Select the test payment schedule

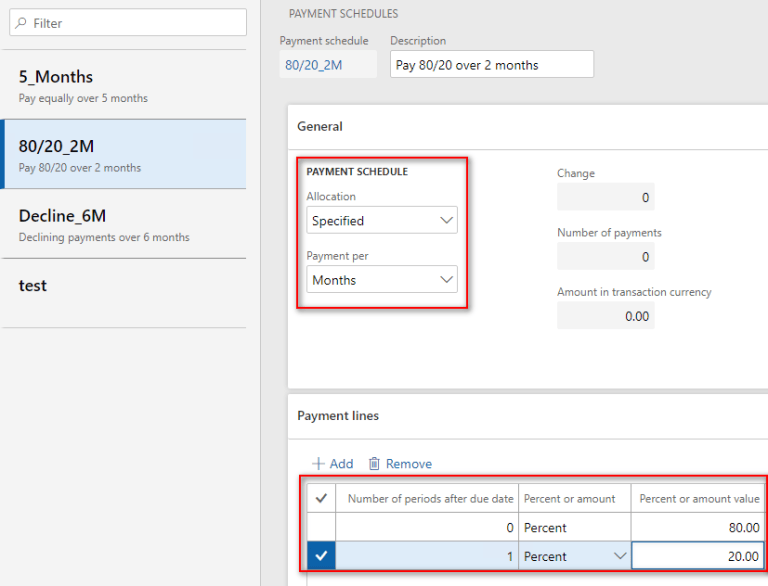click(124, 293)
